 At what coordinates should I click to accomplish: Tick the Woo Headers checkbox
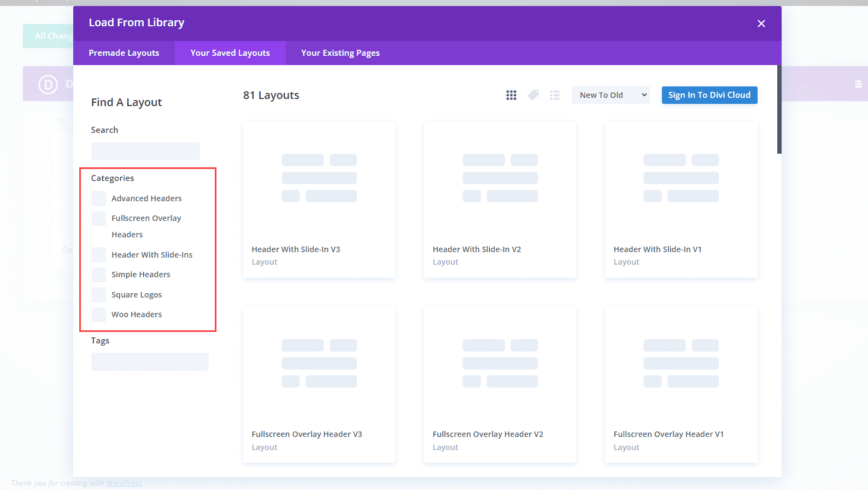click(99, 314)
